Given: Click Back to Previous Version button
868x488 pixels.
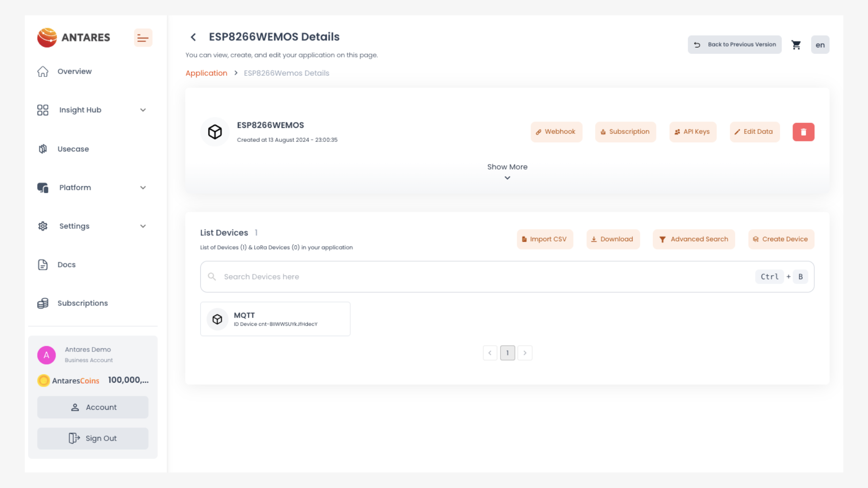Looking at the screenshot, I should tap(735, 45).
